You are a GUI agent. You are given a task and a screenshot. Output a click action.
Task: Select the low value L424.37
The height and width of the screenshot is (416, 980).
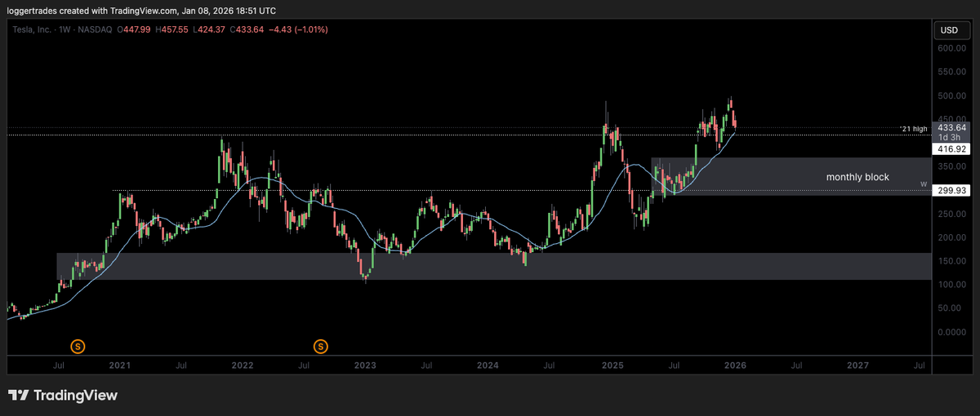point(207,30)
